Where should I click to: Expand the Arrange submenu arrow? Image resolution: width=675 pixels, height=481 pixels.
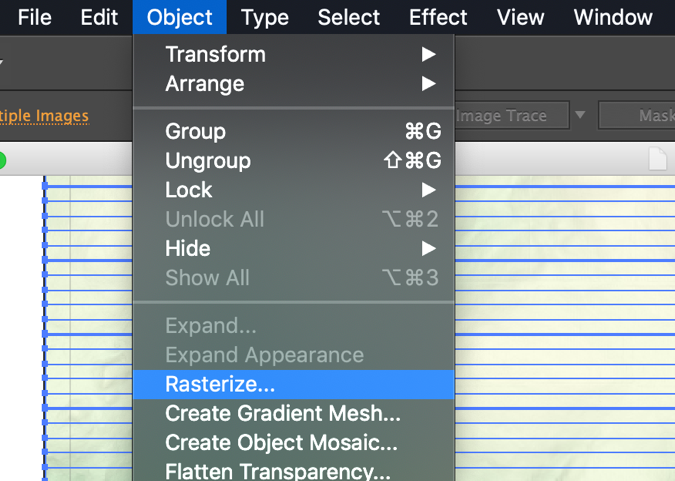pyautogui.click(x=428, y=84)
